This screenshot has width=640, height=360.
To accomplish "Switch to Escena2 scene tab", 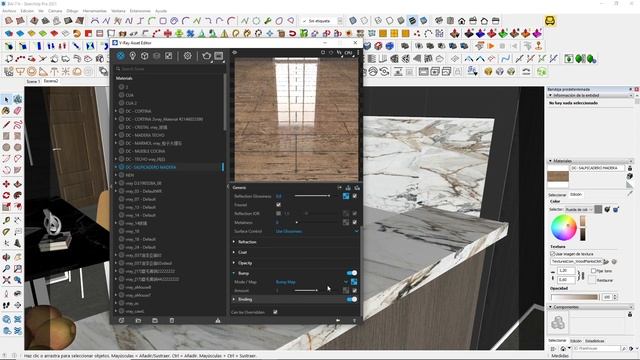I will point(51,81).
